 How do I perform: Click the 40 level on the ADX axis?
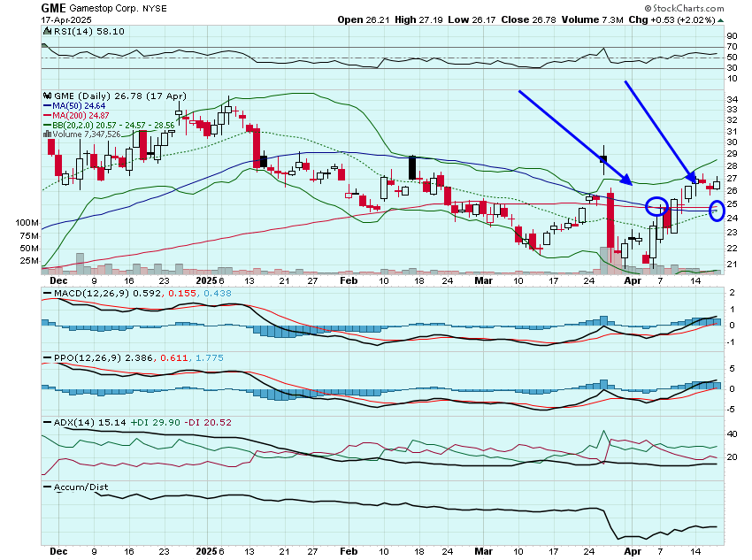[x=732, y=434]
